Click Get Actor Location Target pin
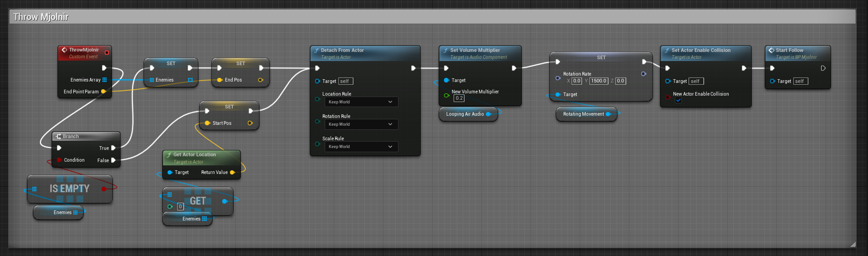This screenshot has height=256, width=868. [x=170, y=172]
